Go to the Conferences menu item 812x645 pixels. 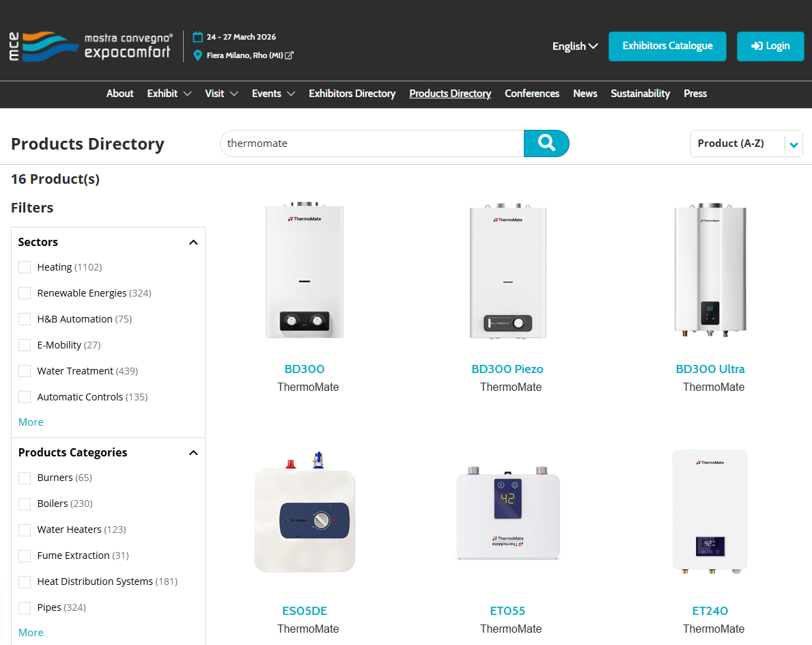pos(531,94)
